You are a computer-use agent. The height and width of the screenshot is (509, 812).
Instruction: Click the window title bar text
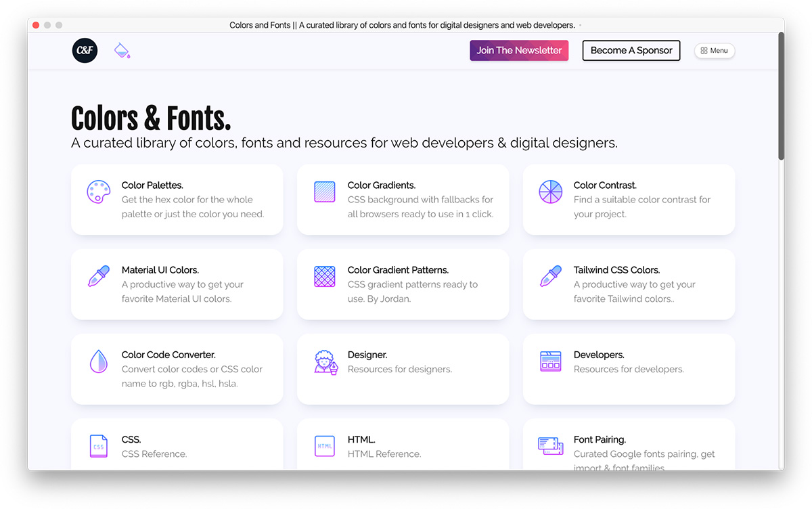402,25
